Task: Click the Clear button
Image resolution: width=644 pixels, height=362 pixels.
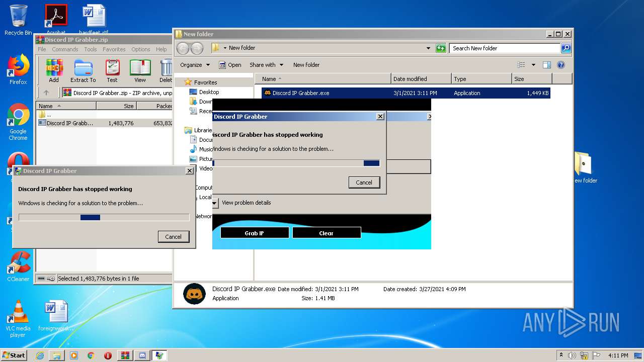Action: point(326,233)
